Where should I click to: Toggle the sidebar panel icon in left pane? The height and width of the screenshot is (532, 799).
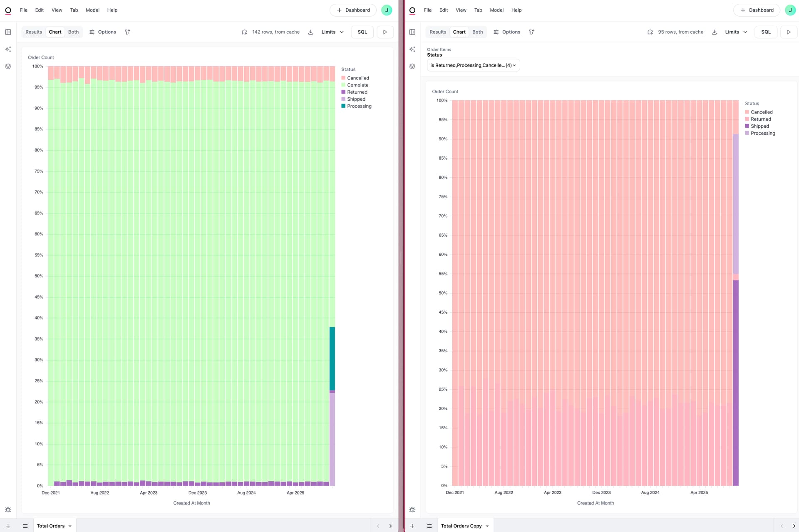point(8,32)
